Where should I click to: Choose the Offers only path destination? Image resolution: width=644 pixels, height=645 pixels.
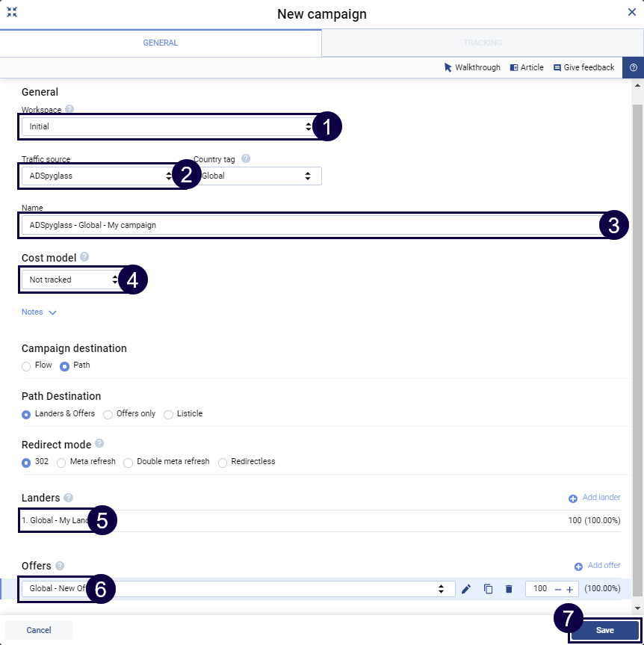coord(108,414)
